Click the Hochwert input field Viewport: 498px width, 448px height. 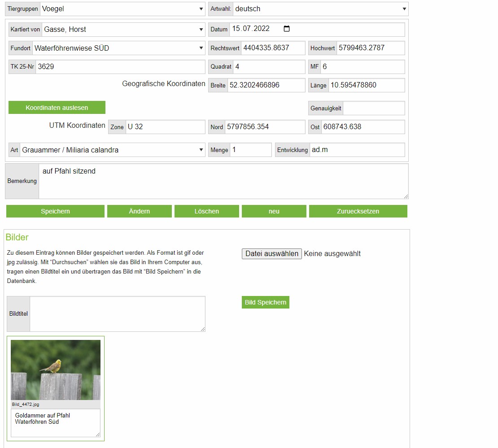pyautogui.click(x=371, y=48)
